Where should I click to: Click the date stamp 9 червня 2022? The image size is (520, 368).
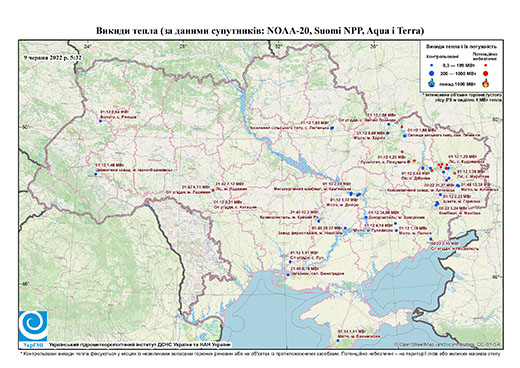[52, 57]
